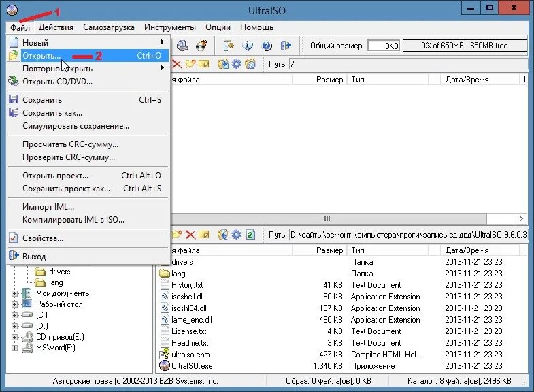534x392 pixels.
Task: Click the gear settings icon in image pane toolbar
Action: coord(236,64)
